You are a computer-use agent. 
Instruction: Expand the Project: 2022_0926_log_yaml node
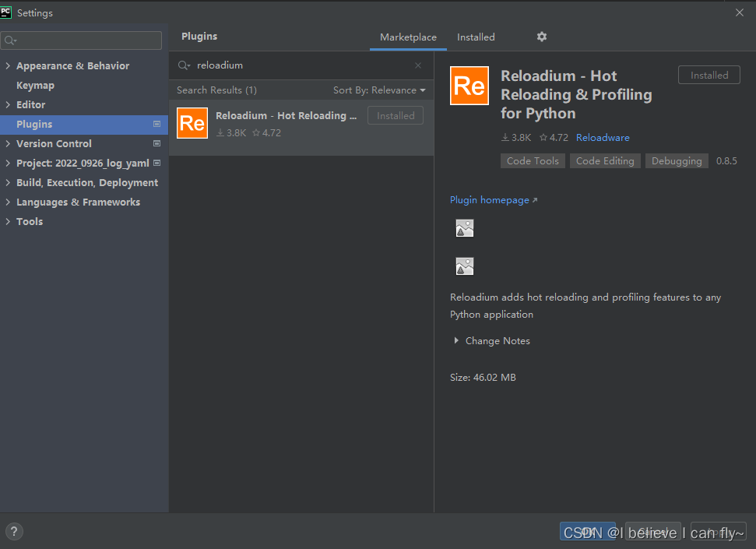[8, 163]
